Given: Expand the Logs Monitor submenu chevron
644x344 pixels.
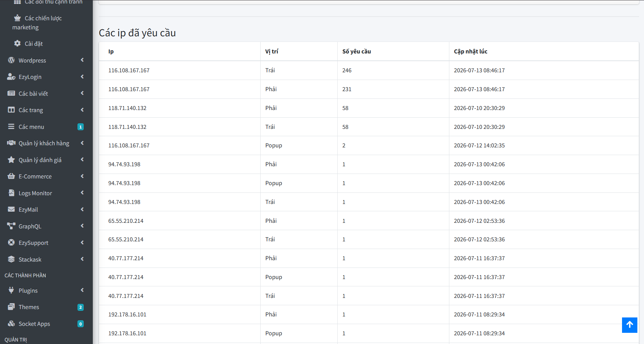Looking at the screenshot, I should (x=82, y=193).
